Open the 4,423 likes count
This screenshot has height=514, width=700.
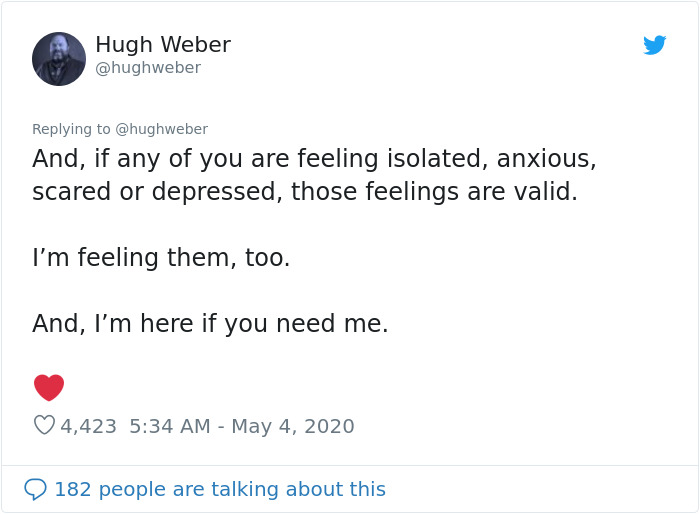[x=89, y=426]
